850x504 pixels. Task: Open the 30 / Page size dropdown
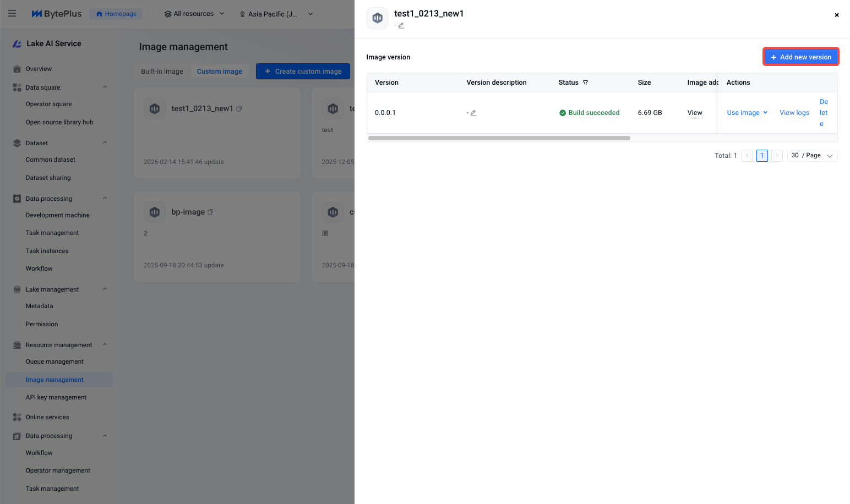coord(812,156)
